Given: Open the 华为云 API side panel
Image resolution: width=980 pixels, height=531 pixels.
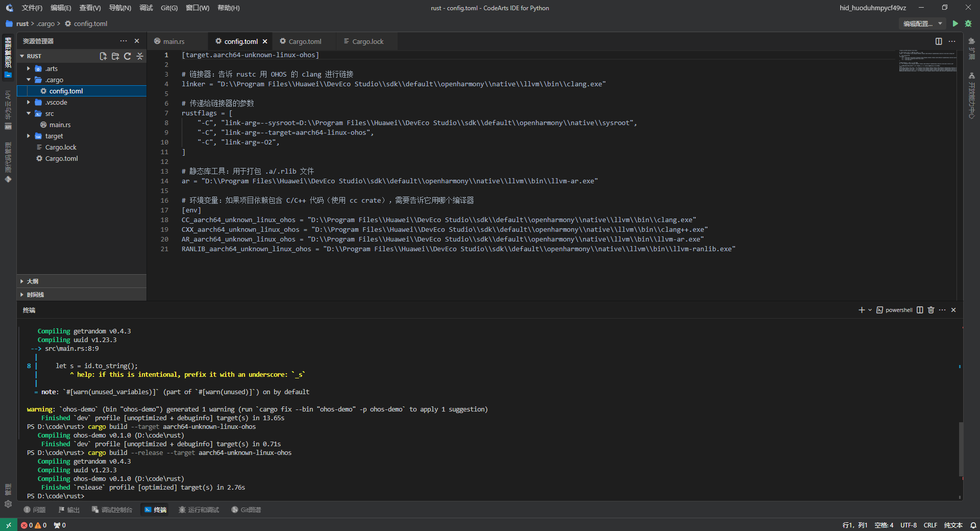Looking at the screenshot, I should pyautogui.click(x=8, y=110).
